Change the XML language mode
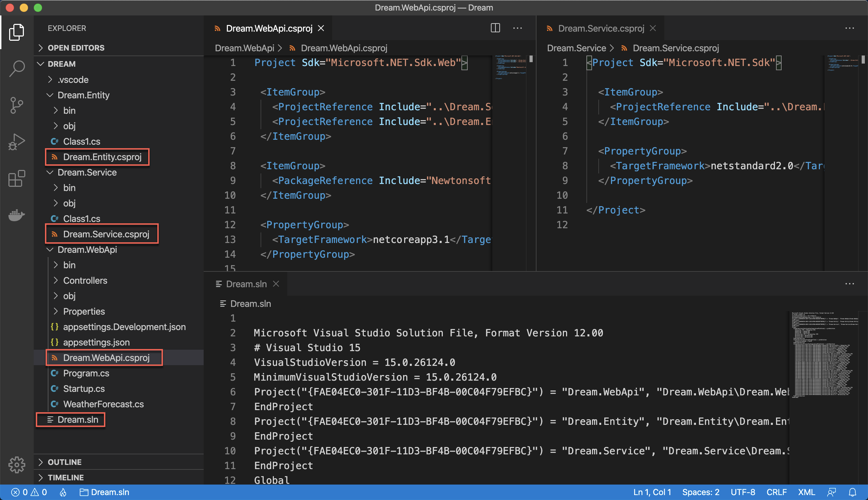The height and width of the screenshot is (500, 868). [806, 492]
